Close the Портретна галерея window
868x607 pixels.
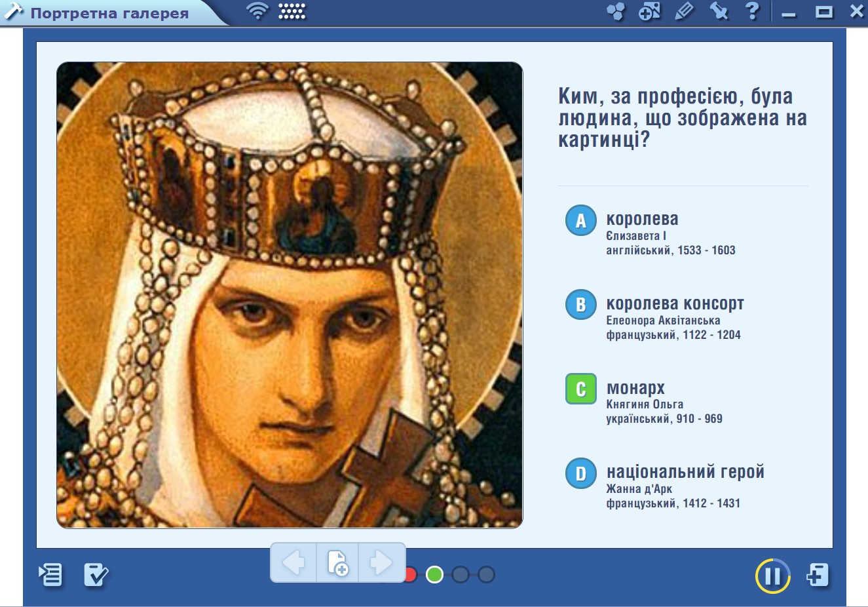(857, 11)
